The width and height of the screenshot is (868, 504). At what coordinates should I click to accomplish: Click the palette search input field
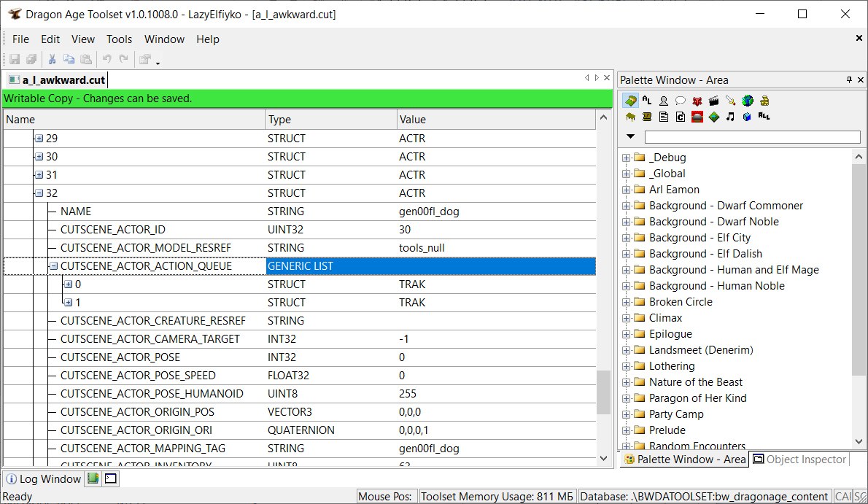[x=752, y=137]
